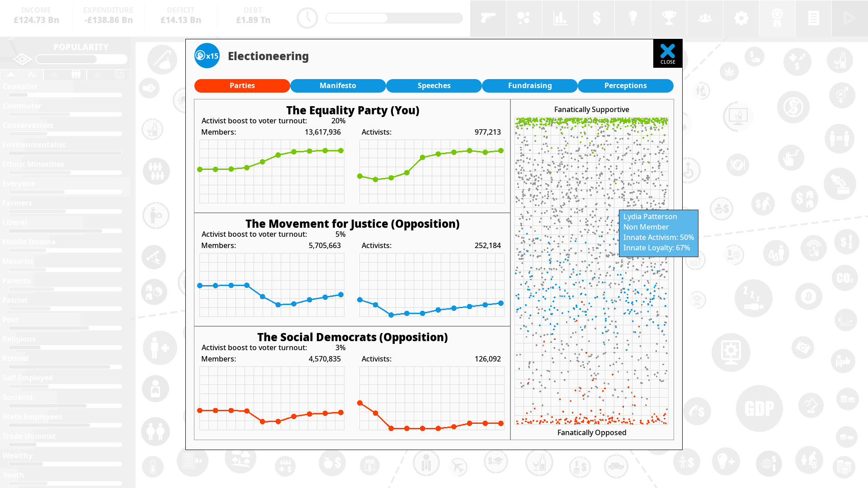The image size is (868, 488).
Task: Select the trophy/achievements icon
Action: (x=668, y=18)
